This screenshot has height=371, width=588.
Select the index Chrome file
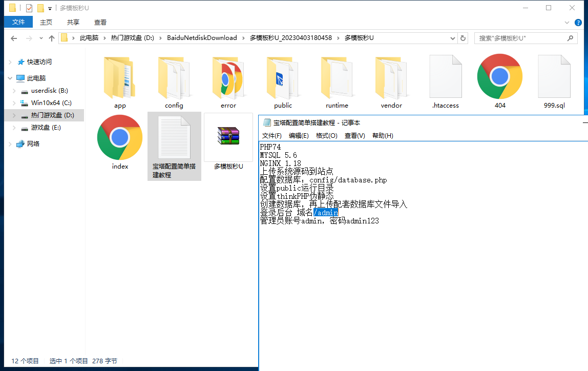(x=120, y=138)
